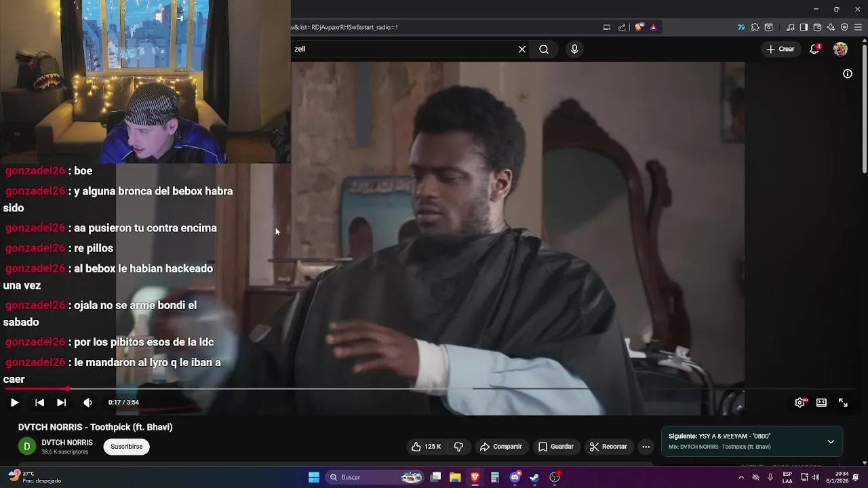The width and height of the screenshot is (868, 488).
Task: Mute the video volume speaker icon
Action: coord(87,403)
